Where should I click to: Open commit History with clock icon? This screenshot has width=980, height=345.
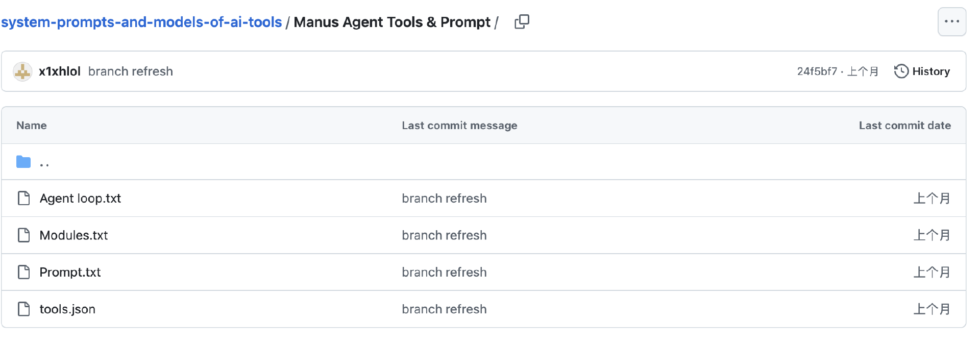pyautogui.click(x=901, y=71)
